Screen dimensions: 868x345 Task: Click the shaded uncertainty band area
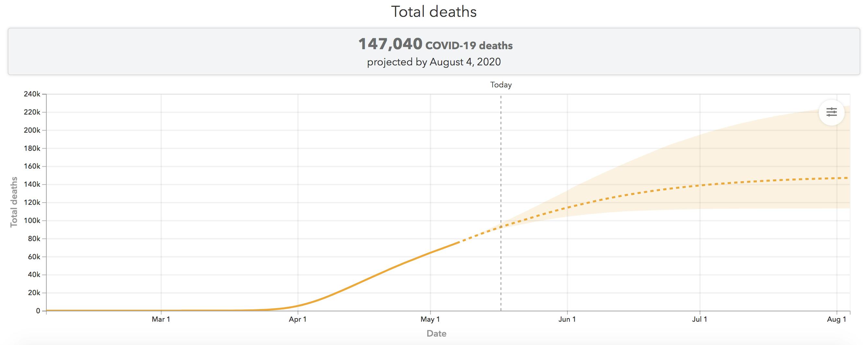coord(741,151)
